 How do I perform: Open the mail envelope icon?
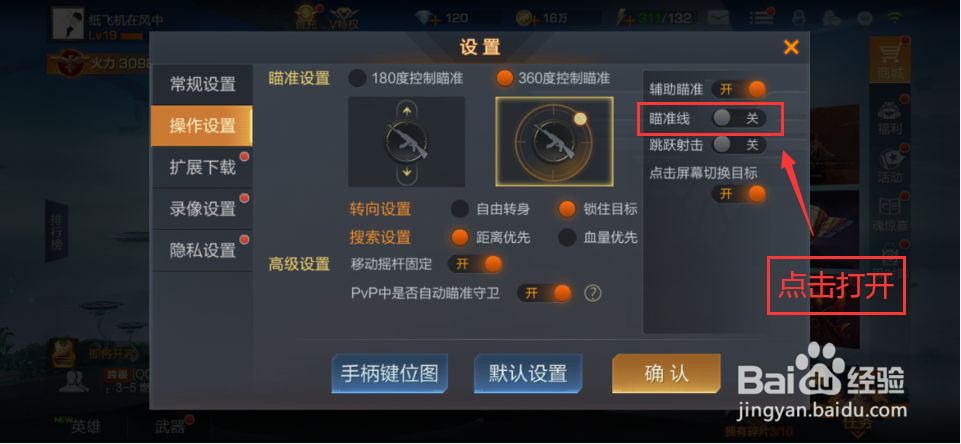(719, 18)
